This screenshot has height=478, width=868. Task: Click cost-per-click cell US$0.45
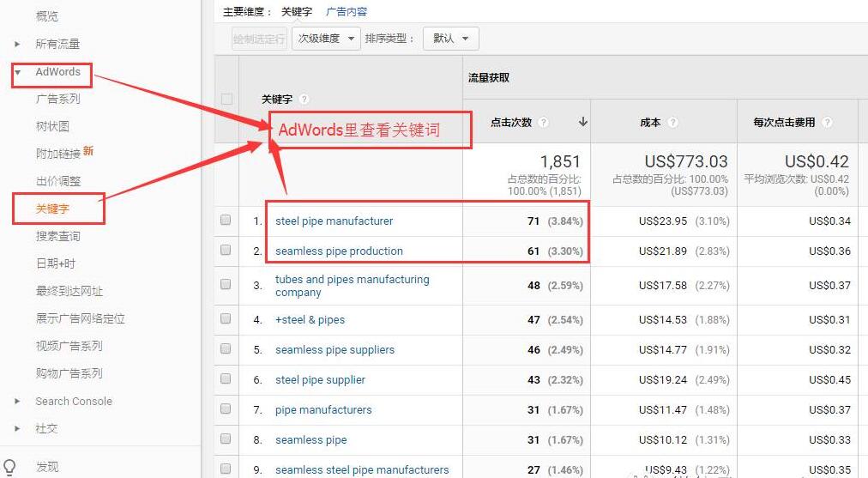pyautogui.click(x=829, y=380)
